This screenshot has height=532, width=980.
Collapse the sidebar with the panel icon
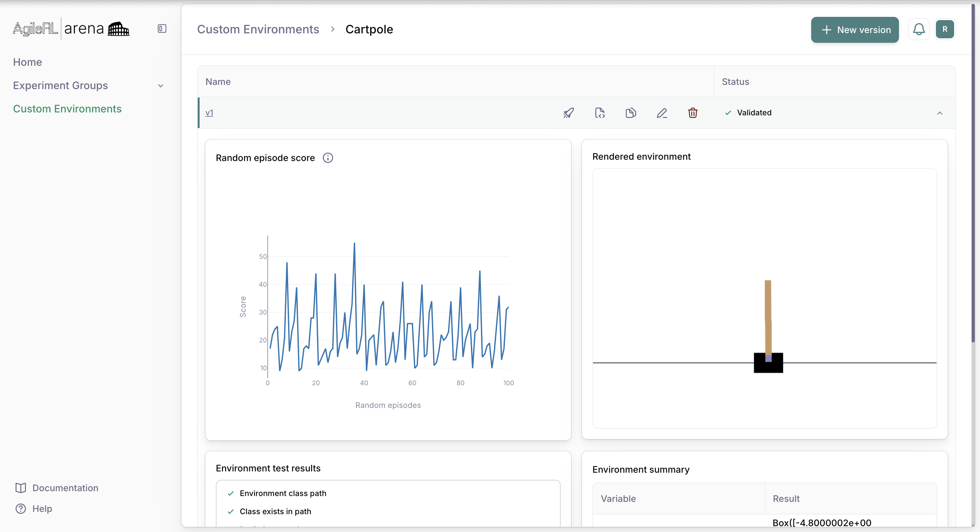click(161, 28)
